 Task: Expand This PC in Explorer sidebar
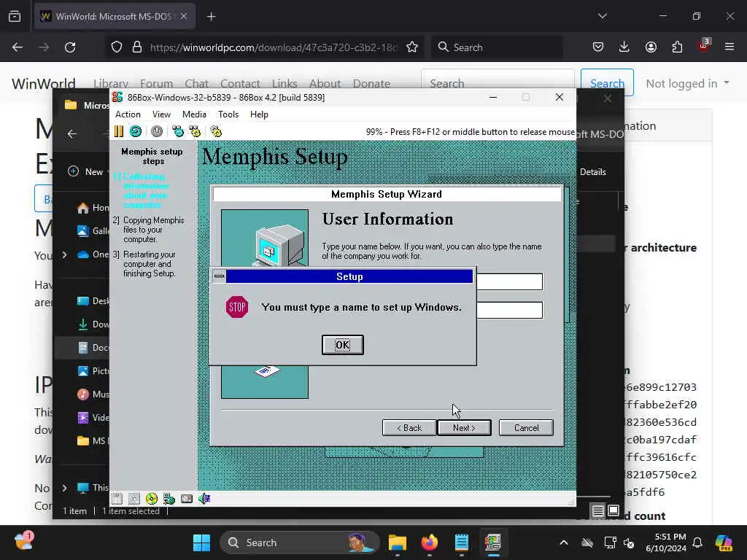(64, 488)
